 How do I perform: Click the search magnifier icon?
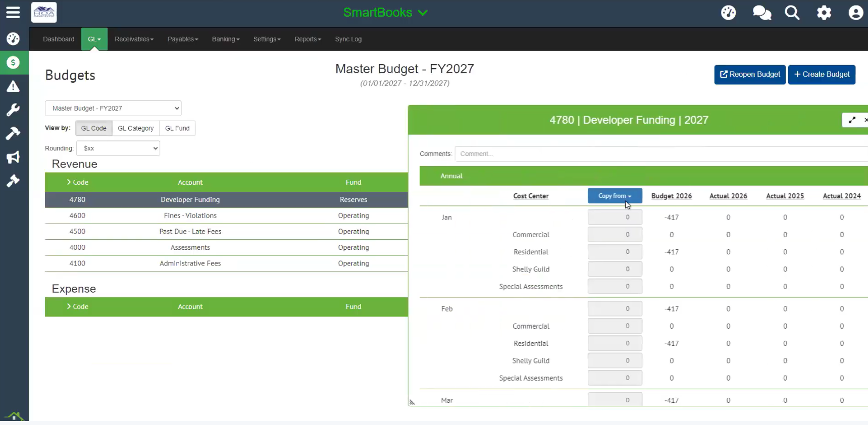coord(792,13)
